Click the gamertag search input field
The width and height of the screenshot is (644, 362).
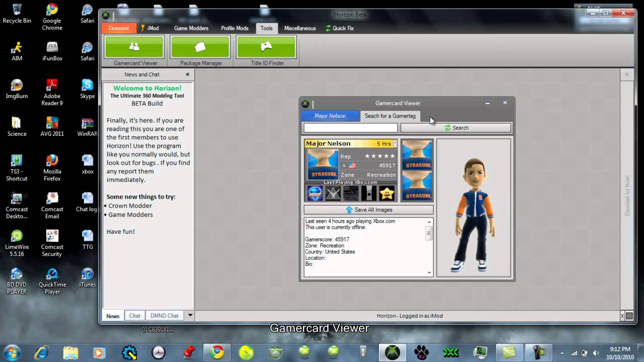pos(350,128)
